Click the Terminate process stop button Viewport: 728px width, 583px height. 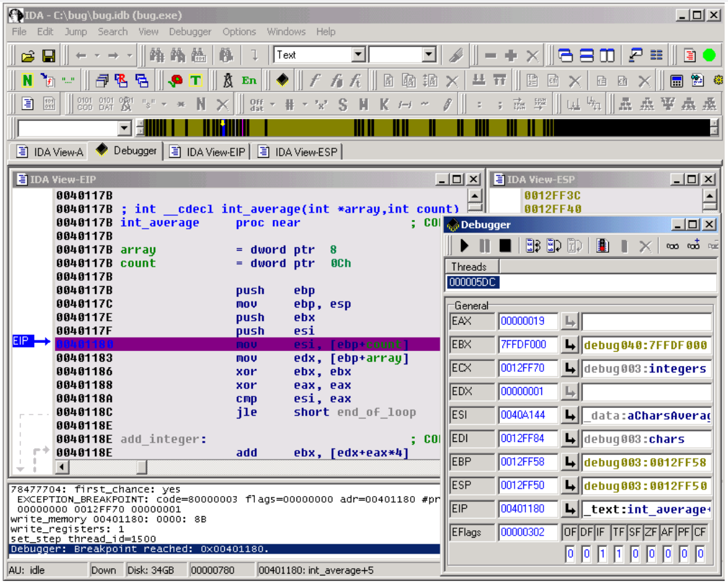505,246
